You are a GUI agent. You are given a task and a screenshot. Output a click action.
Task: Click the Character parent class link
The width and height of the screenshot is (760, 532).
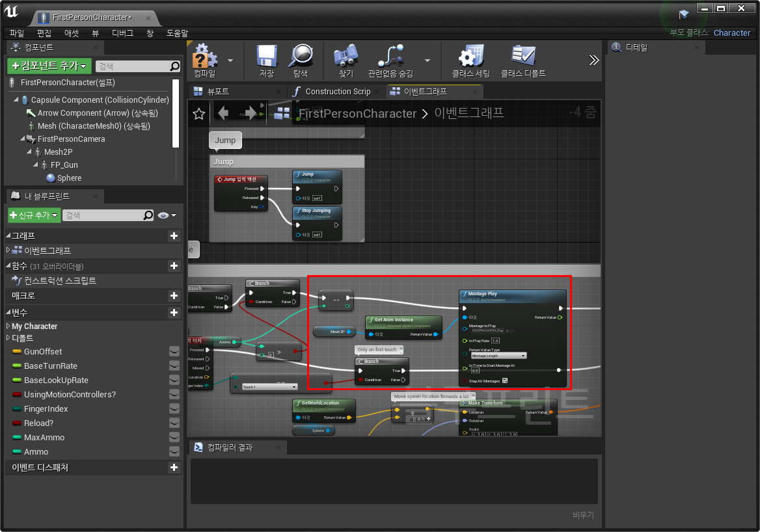tap(732, 33)
